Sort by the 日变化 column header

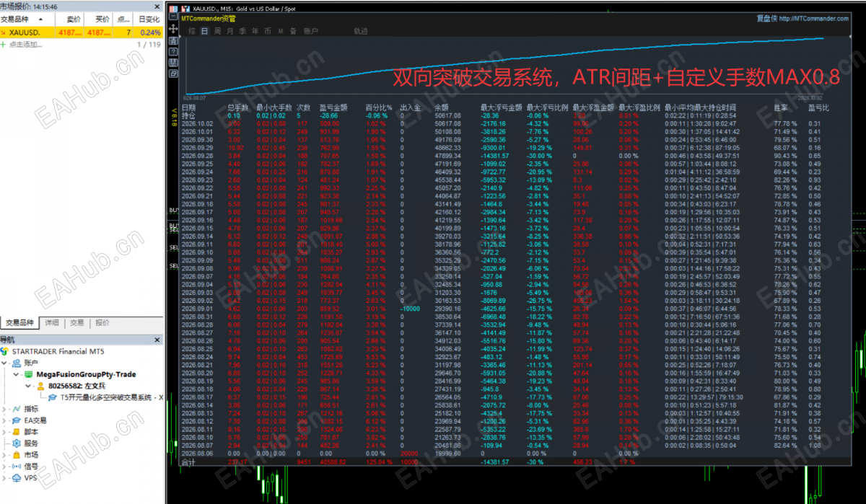point(149,19)
